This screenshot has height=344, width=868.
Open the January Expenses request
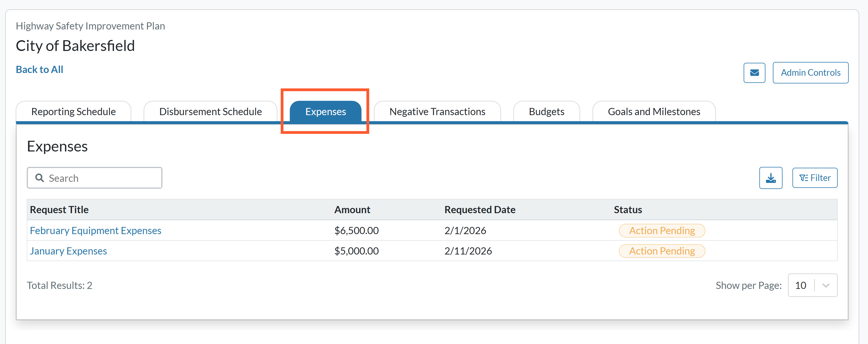click(68, 251)
